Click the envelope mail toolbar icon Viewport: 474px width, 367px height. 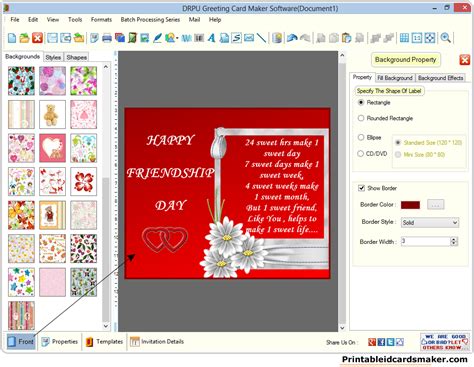tap(249, 38)
